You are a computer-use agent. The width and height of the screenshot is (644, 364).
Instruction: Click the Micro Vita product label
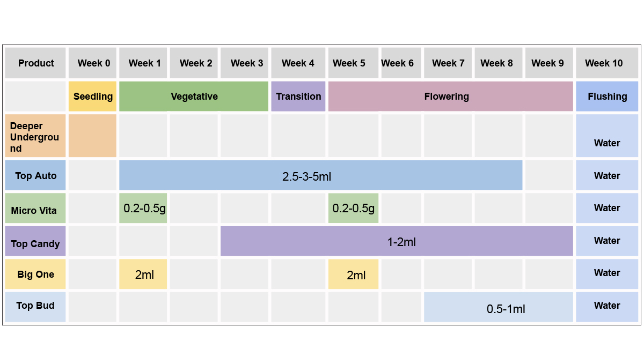coord(35,210)
